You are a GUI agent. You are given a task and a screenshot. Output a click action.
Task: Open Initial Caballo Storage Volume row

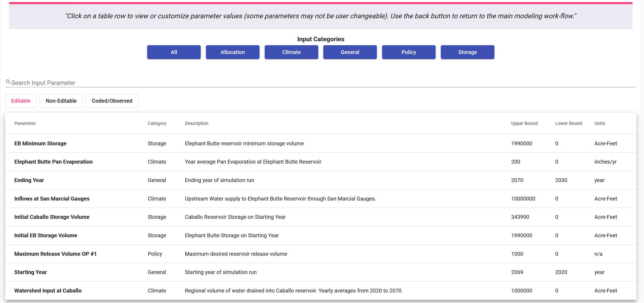(321, 217)
